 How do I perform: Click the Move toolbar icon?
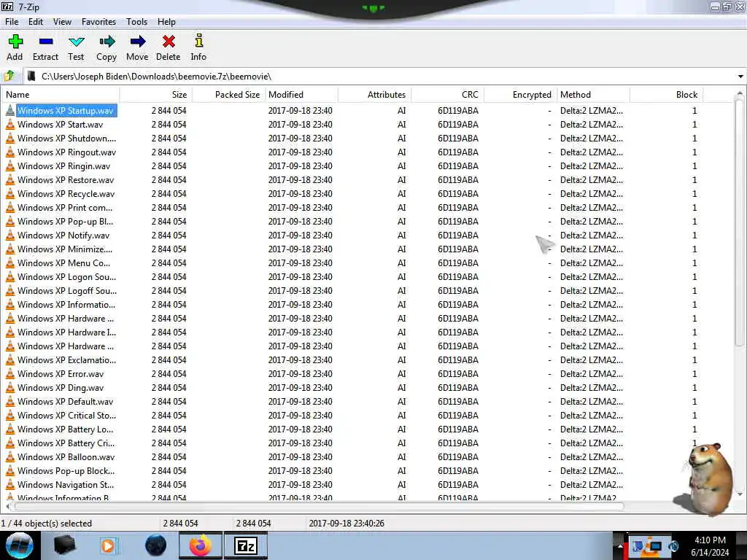point(138,42)
